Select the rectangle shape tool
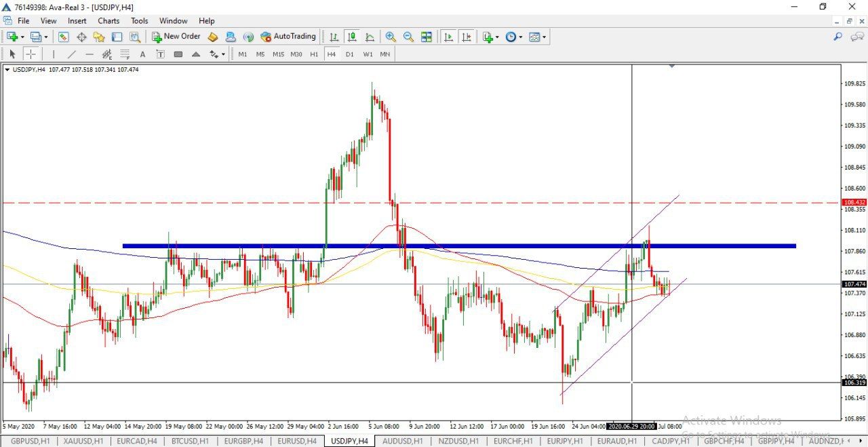 [x=178, y=54]
